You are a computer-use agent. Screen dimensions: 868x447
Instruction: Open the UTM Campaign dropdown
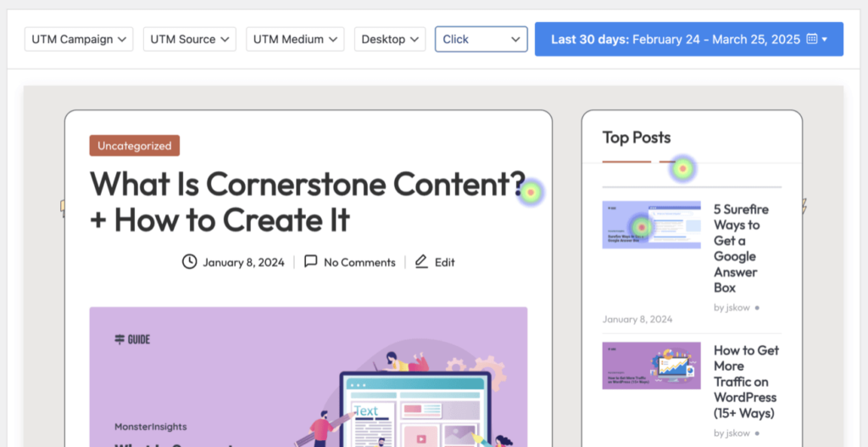point(79,39)
